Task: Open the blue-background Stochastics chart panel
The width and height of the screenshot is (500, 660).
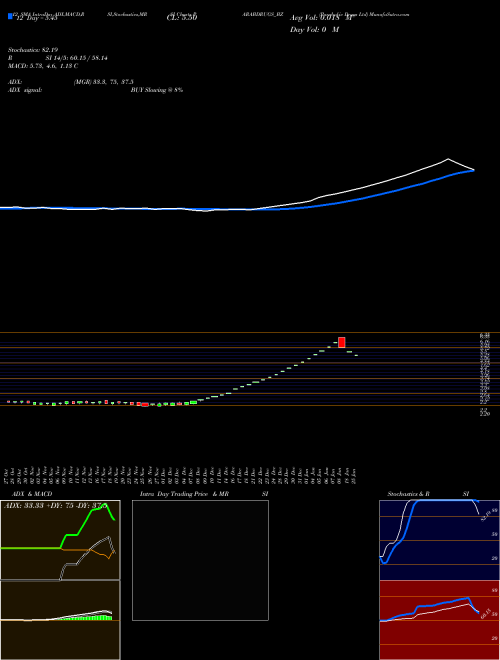Action: [x=439, y=540]
